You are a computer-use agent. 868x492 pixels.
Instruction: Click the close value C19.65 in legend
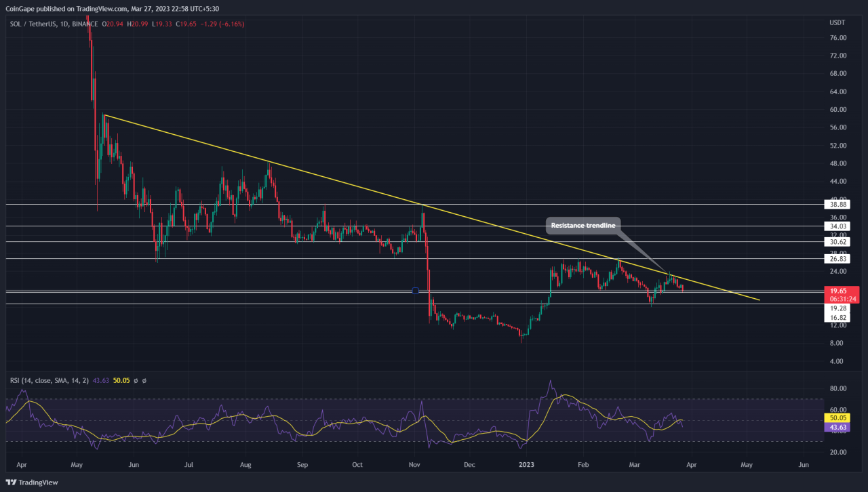186,24
